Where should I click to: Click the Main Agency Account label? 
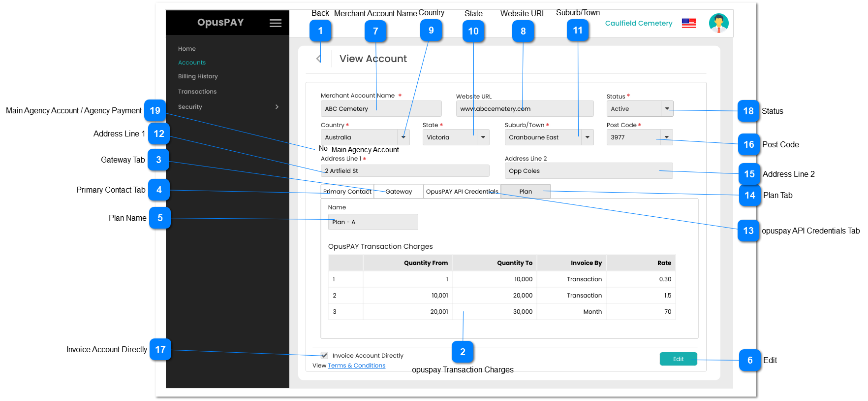(x=365, y=150)
